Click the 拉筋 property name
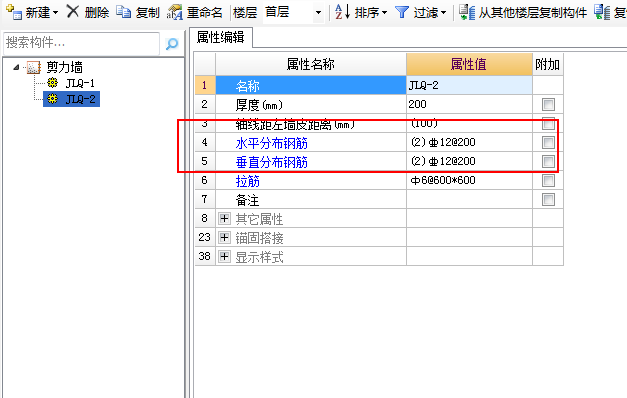This screenshot has height=398, width=627. (x=248, y=181)
